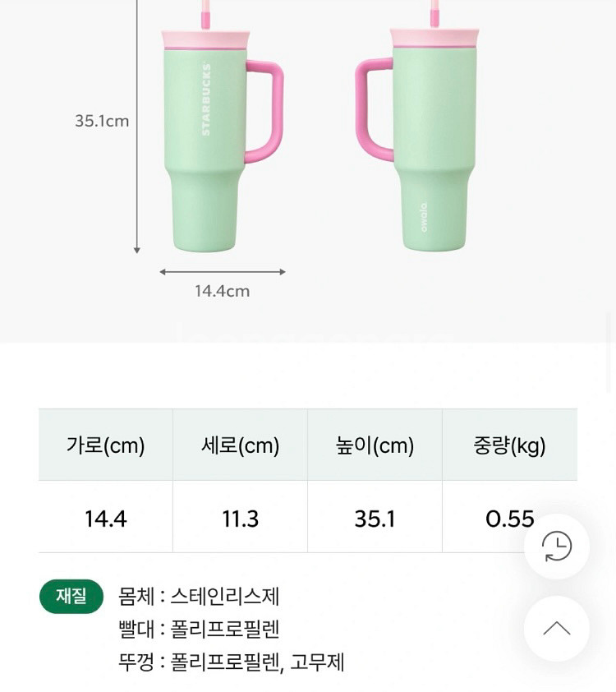Click the horizontal width dimension arrow

point(223,271)
